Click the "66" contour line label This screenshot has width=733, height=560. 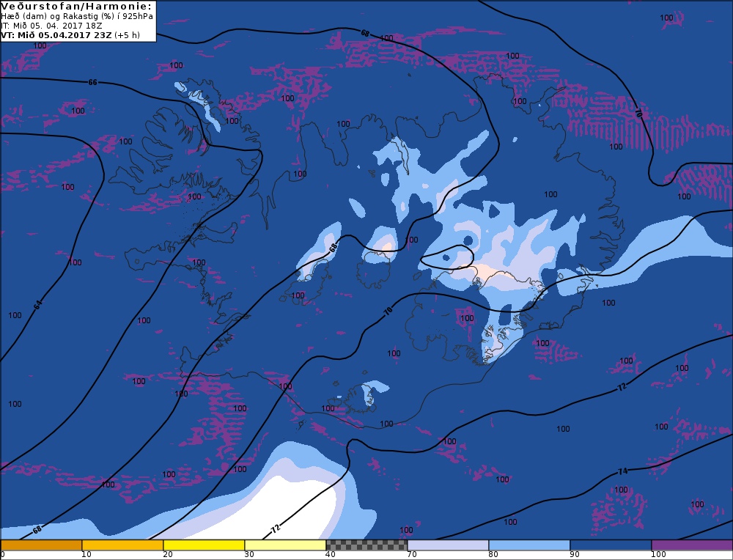pyautogui.click(x=92, y=82)
